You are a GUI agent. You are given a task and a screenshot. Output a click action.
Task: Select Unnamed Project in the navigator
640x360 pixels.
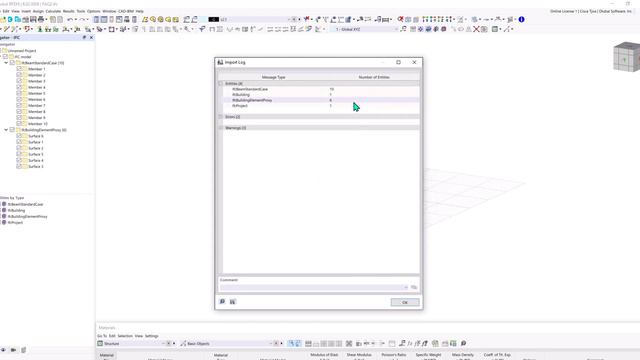[x=22, y=51]
